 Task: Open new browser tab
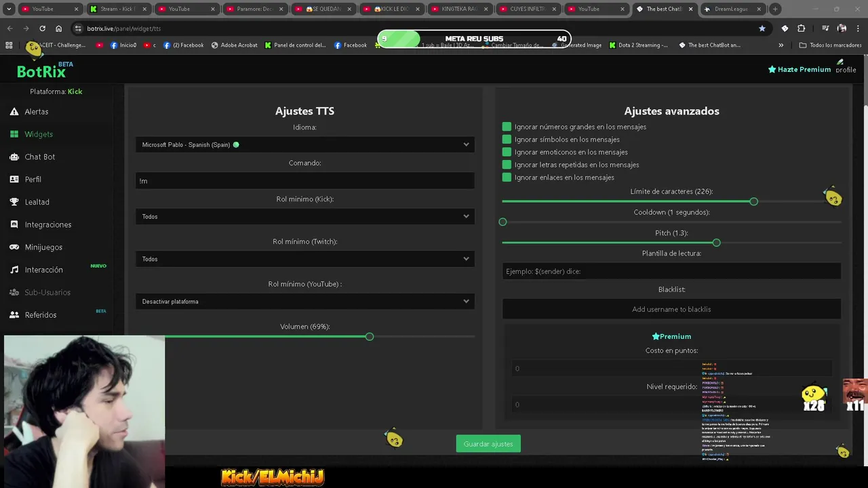[x=775, y=9]
